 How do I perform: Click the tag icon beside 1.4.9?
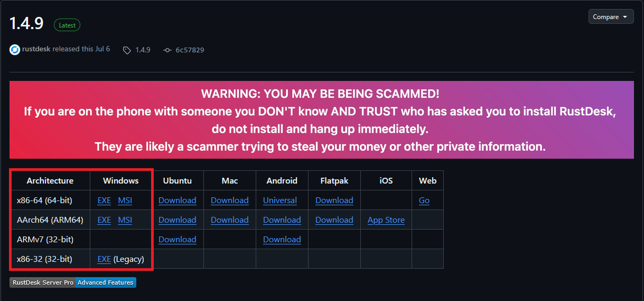pos(127,50)
